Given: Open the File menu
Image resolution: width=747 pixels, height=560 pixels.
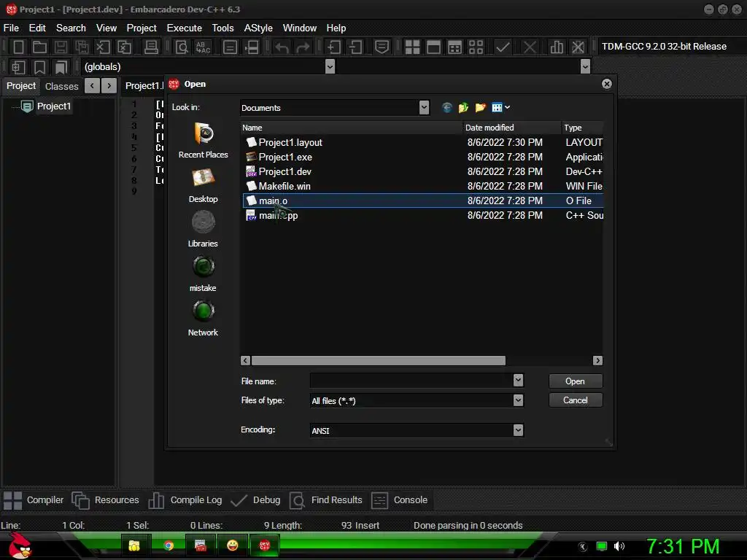Looking at the screenshot, I should tap(11, 28).
